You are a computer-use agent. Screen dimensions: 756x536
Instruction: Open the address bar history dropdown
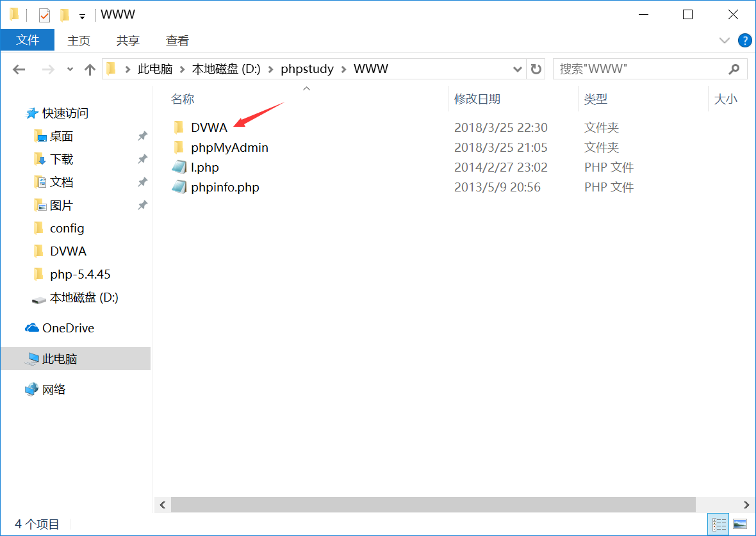pyautogui.click(x=517, y=69)
